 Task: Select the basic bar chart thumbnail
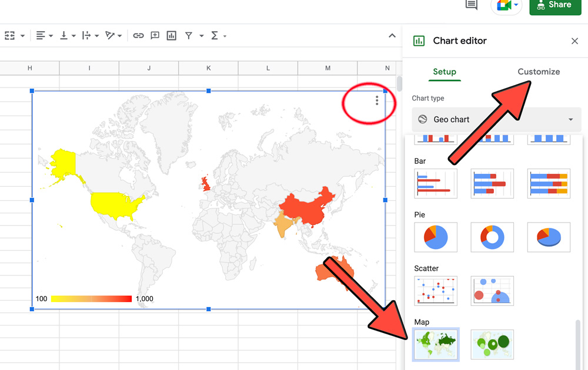(436, 183)
